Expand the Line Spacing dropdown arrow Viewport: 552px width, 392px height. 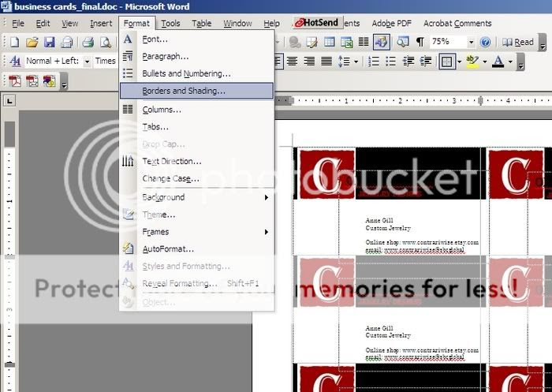click(356, 62)
